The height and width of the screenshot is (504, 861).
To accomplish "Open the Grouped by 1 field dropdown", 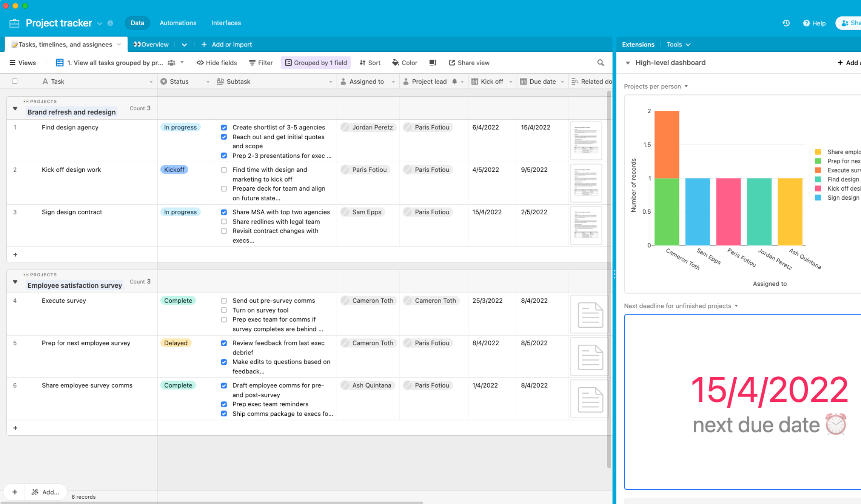I will (316, 63).
